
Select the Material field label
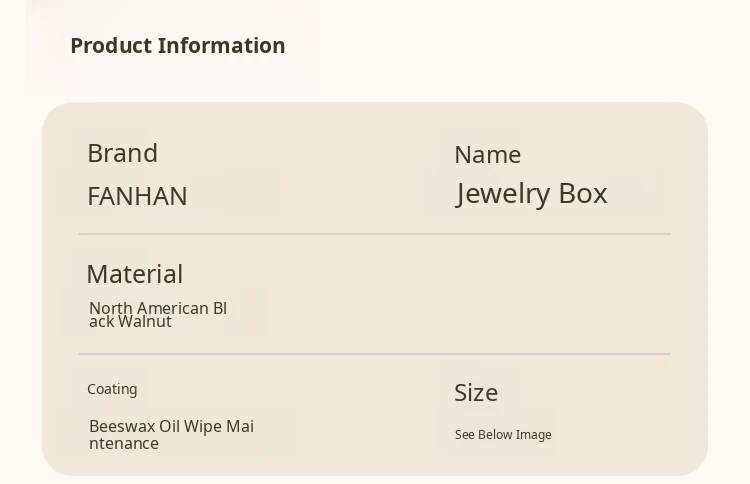(x=134, y=274)
